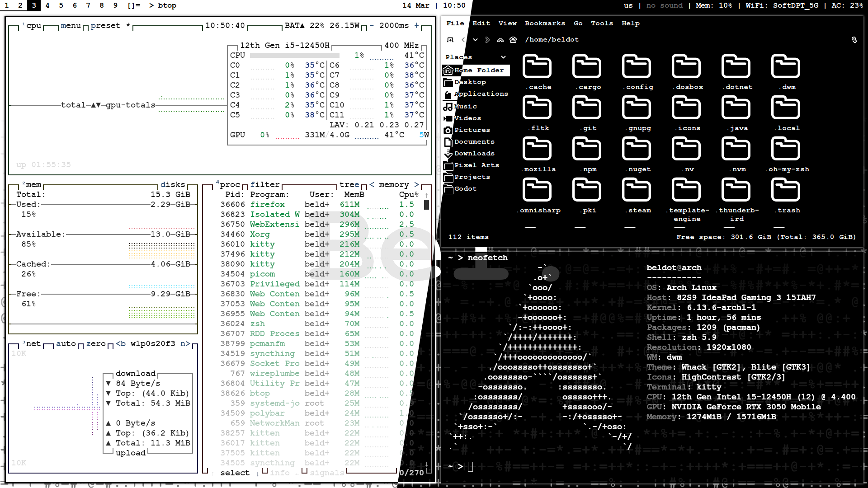Go up to parent folder
The image size is (868, 488).
pyautogui.click(x=500, y=40)
